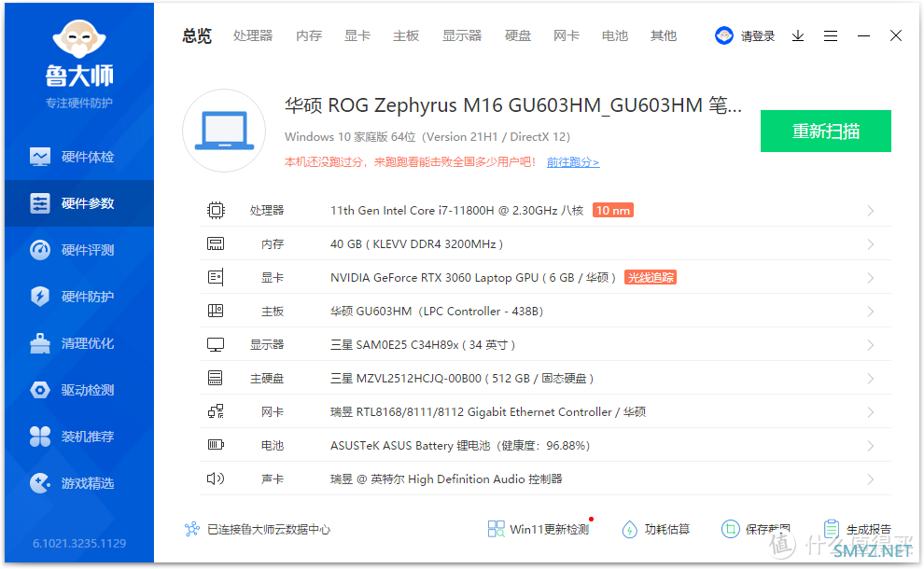This screenshot has height=569, width=924.
Task: Switch to the 其他 tab
Action: click(664, 36)
